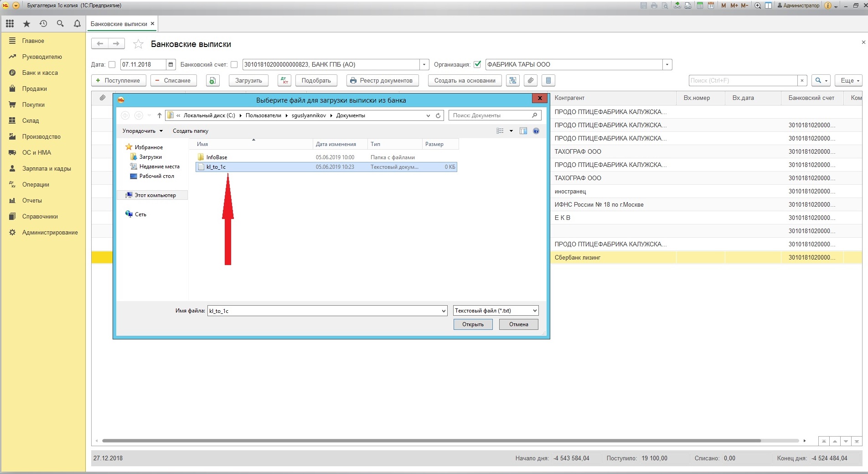This screenshot has height=474, width=868.
Task: Uncheck the Организация filter checkbox
Action: click(x=477, y=64)
